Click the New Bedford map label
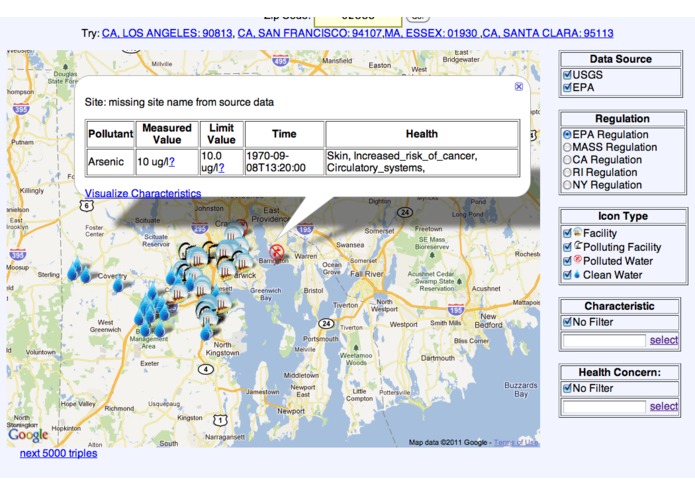This screenshot has width=695, height=494. (488, 321)
